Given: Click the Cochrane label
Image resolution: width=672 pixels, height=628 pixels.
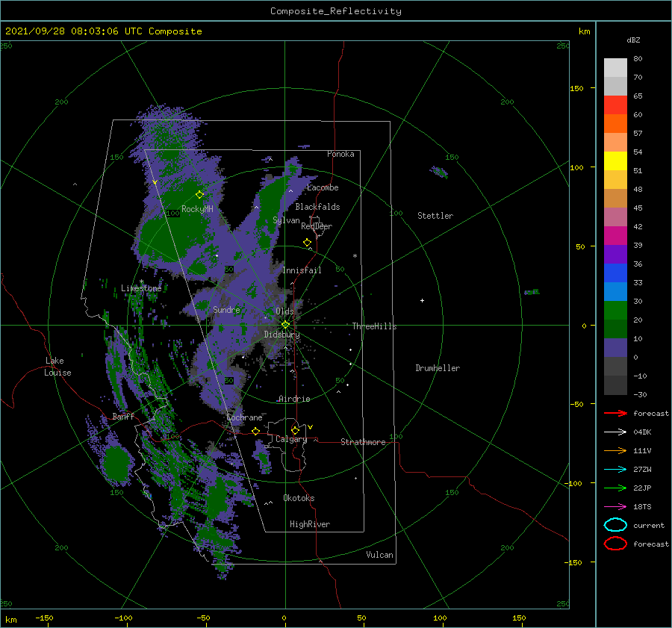Looking at the screenshot, I should tap(244, 417).
